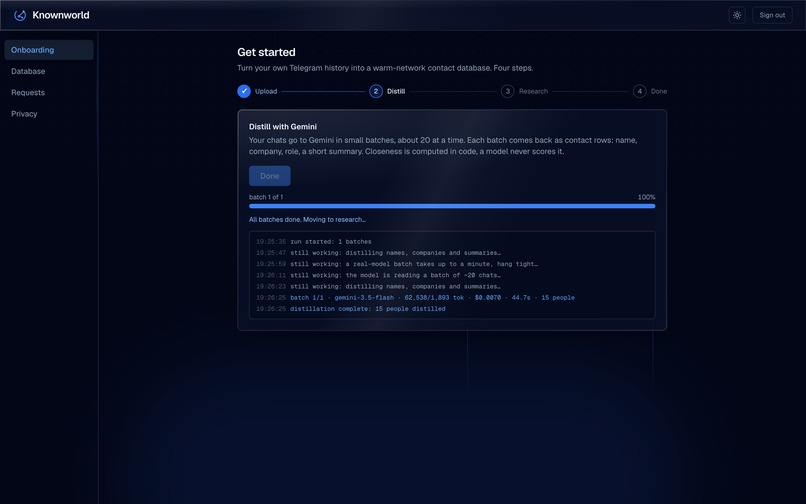Click the Done button in Distill card
The image size is (806, 504).
coord(269,176)
